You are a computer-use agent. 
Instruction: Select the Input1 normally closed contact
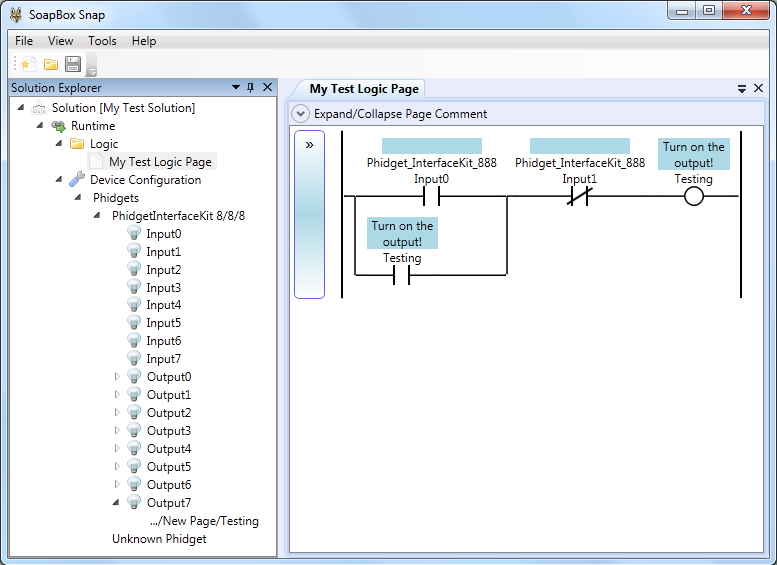(579, 196)
